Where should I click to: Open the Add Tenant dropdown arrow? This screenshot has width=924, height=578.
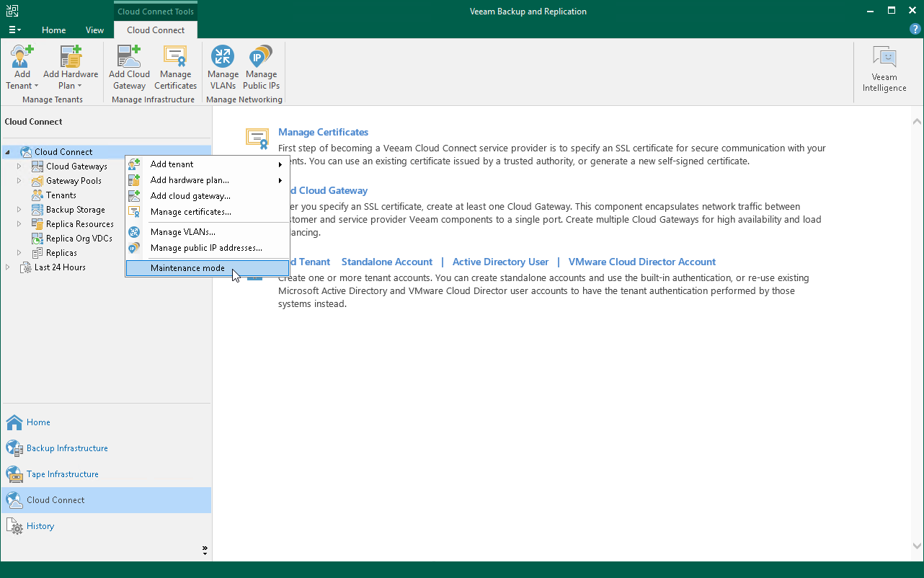coord(36,86)
